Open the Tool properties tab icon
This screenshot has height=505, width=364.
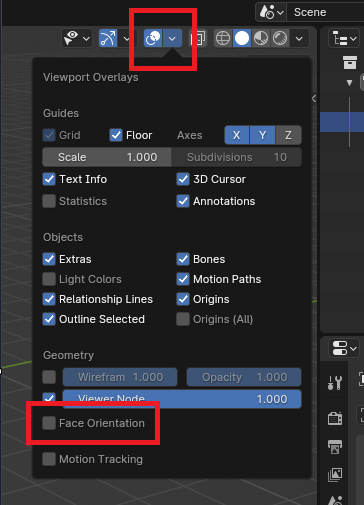pos(335,383)
